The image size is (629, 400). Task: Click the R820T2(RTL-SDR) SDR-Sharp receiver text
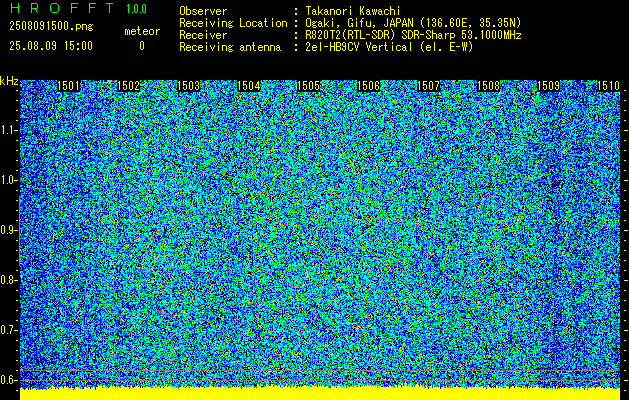coord(413,35)
